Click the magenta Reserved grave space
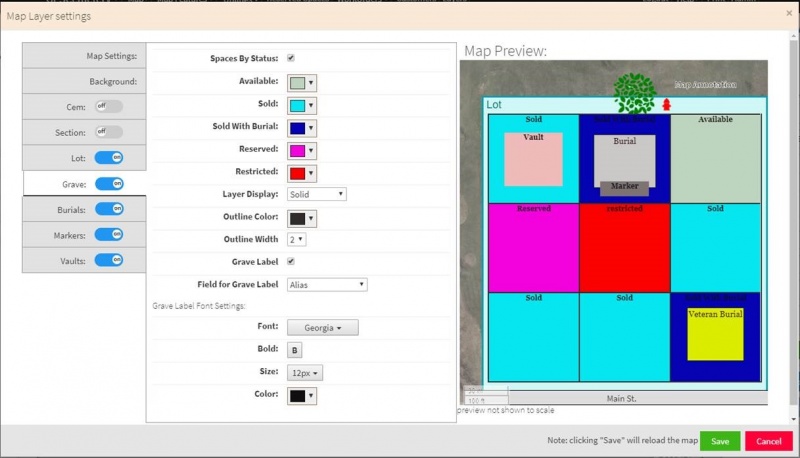Image resolution: width=800 pixels, height=458 pixels. [x=534, y=248]
